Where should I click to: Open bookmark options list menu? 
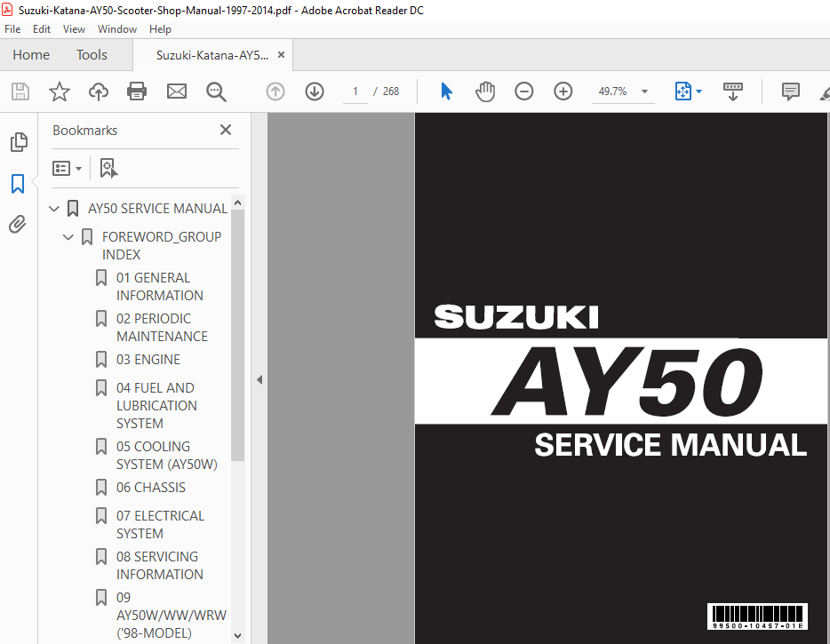[x=67, y=168]
